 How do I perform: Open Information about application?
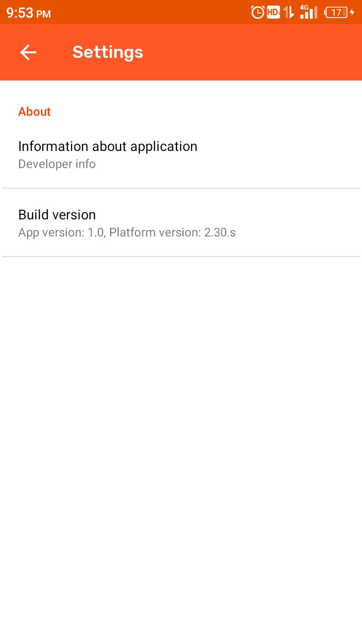pos(108,146)
